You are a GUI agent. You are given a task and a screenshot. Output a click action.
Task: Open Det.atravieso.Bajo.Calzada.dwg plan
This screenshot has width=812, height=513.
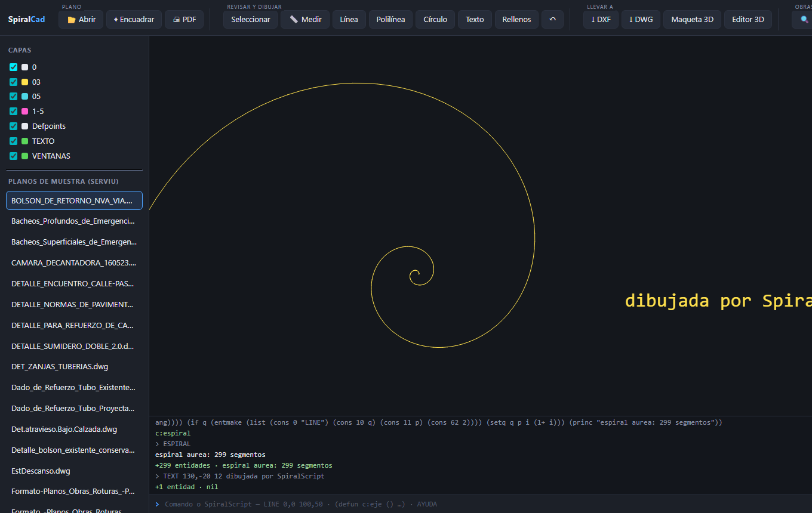coord(74,429)
